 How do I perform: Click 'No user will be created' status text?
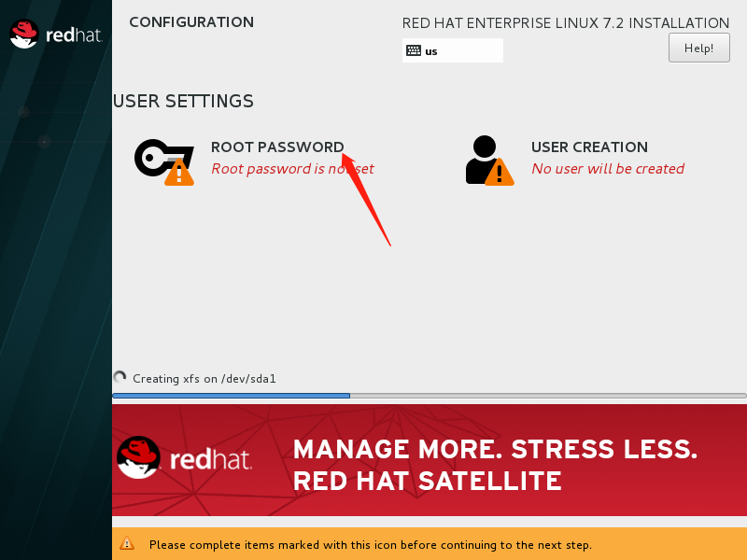[x=608, y=169]
